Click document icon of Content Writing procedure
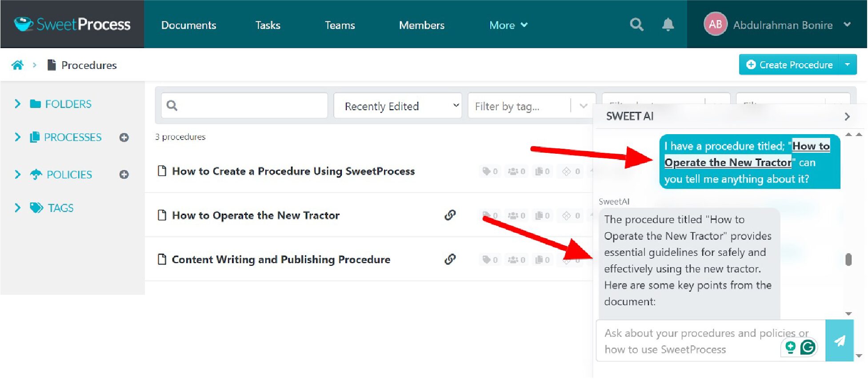This screenshot has height=379, width=868. [x=162, y=259]
